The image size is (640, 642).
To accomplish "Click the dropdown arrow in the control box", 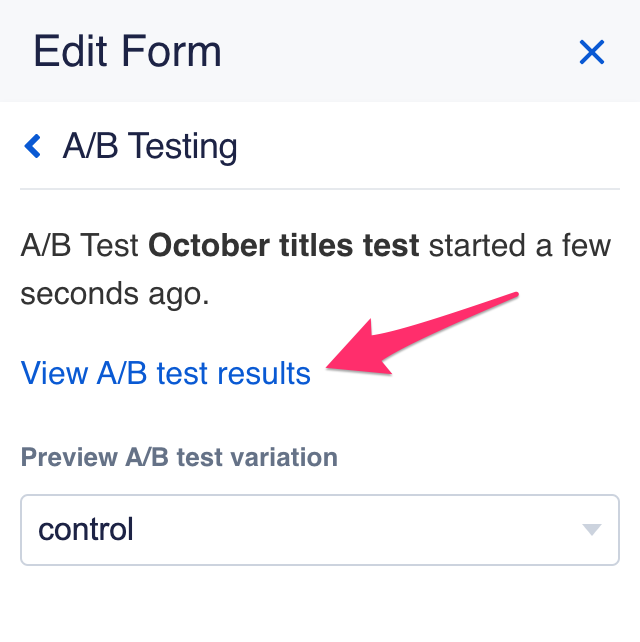I will click(x=592, y=529).
